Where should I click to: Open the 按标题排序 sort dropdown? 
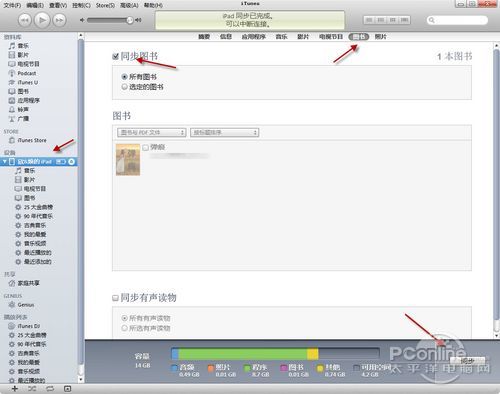[224, 133]
